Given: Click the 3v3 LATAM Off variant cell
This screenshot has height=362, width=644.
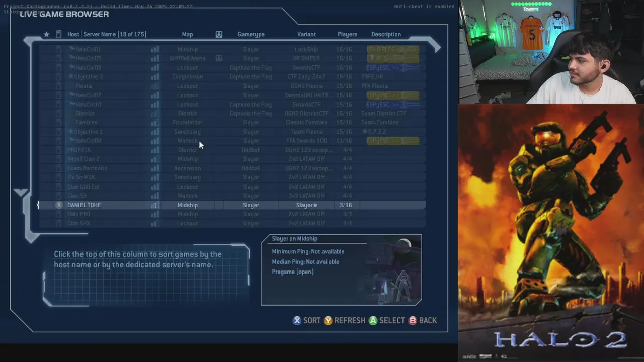Looking at the screenshot, I should [306, 196].
